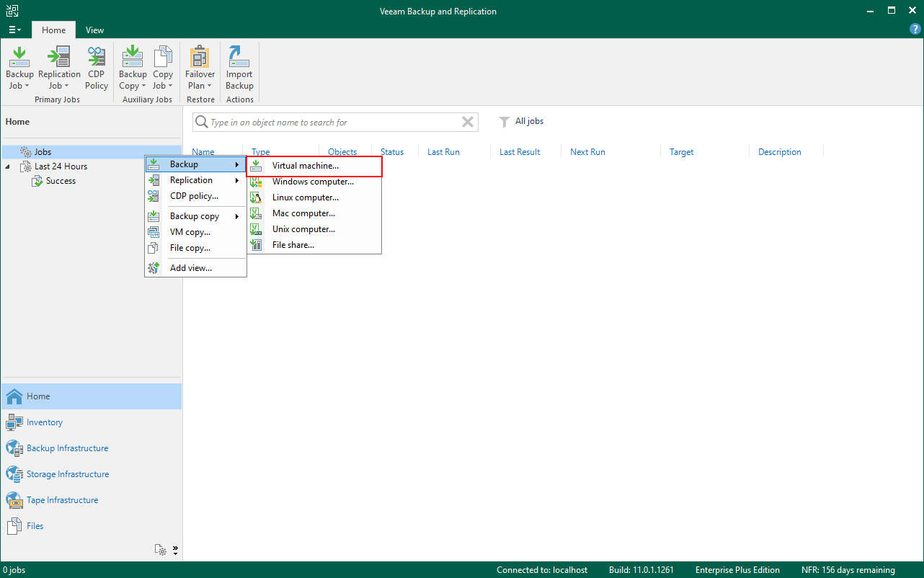Switch to the View ribbon tab

tap(94, 30)
